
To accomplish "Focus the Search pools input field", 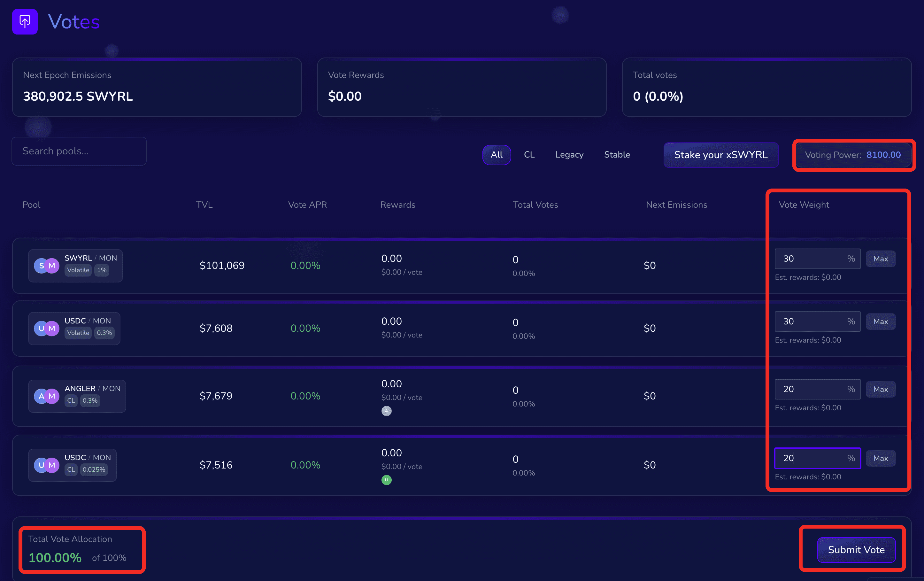I will [79, 151].
